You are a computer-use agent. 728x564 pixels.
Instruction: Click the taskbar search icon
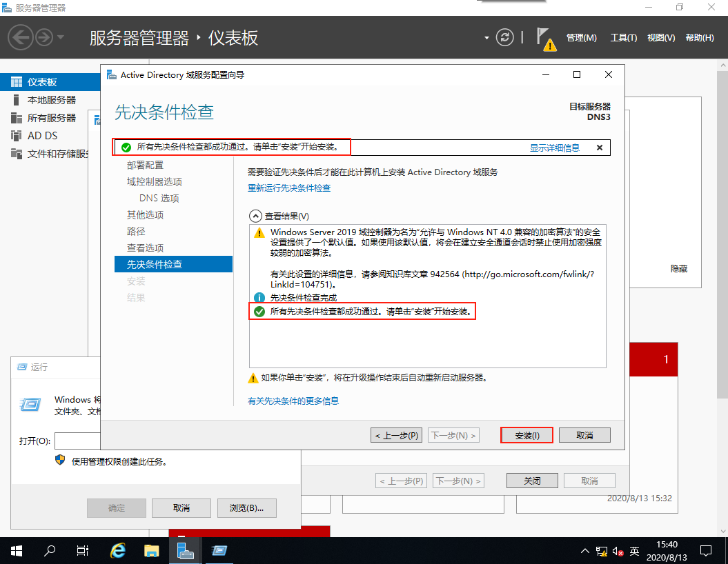coord(49,550)
